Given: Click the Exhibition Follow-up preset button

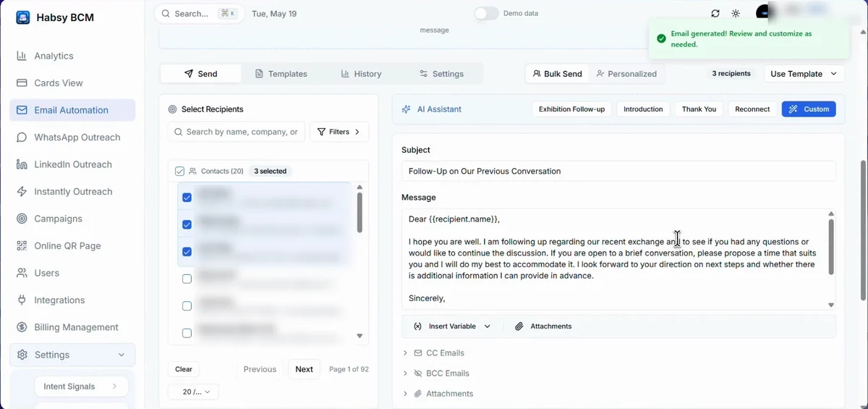Looking at the screenshot, I should (572, 109).
